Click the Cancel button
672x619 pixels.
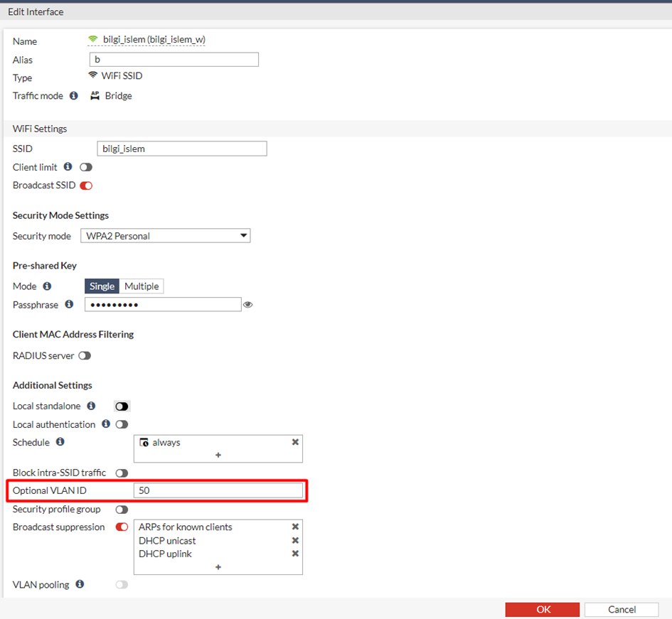coord(622,610)
